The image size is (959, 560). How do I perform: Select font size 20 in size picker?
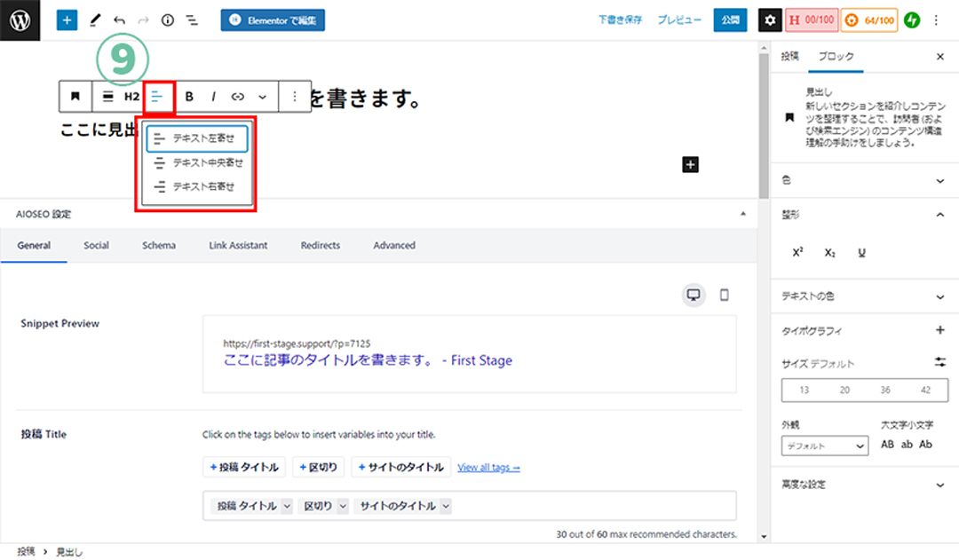(x=844, y=390)
